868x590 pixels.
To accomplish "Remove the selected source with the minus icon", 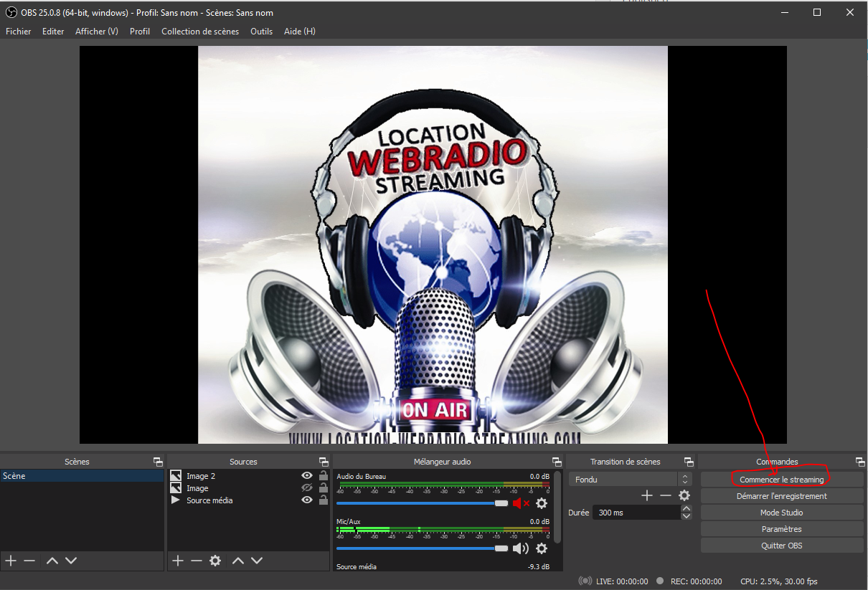I will (197, 561).
